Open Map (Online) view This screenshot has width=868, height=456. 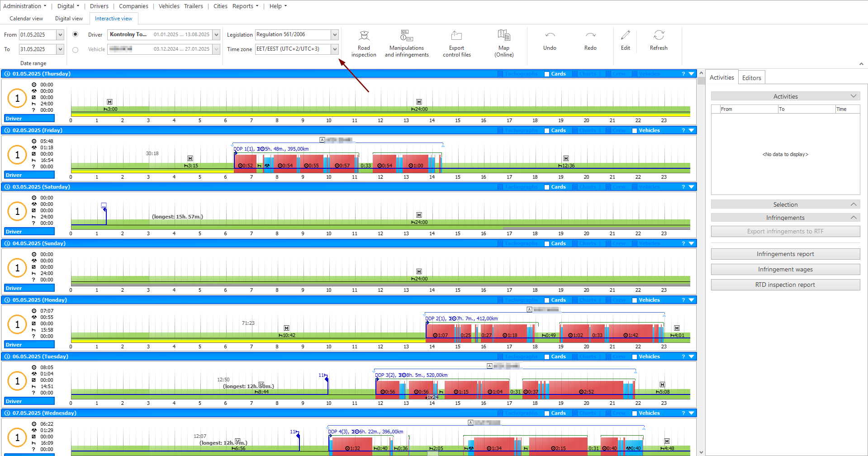(504, 43)
